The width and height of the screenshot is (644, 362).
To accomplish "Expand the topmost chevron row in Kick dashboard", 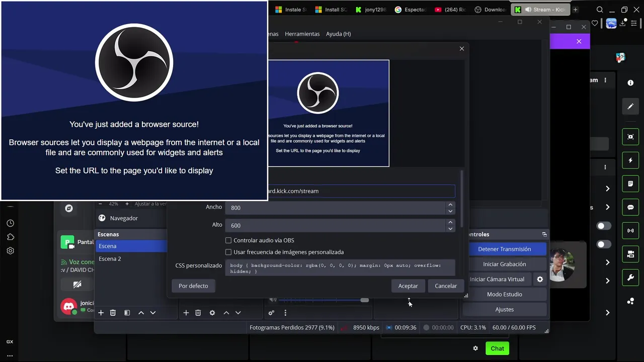I will click(607, 189).
